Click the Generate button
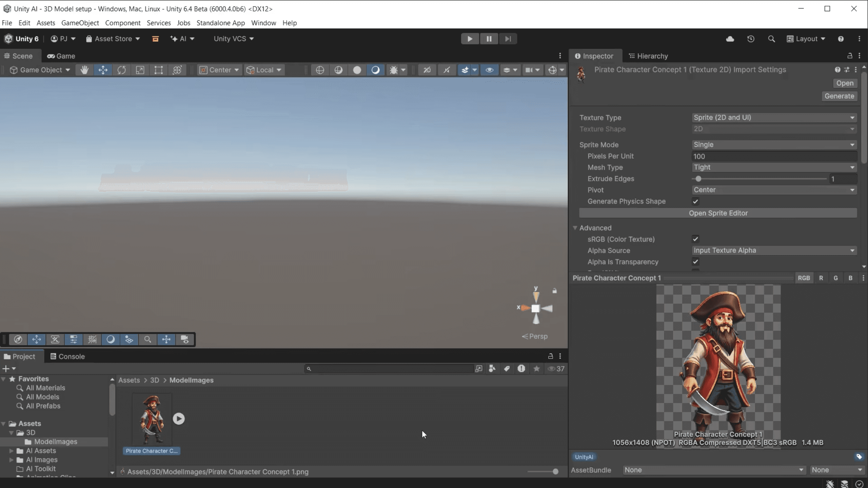The image size is (868, 488). coord(839,96)
